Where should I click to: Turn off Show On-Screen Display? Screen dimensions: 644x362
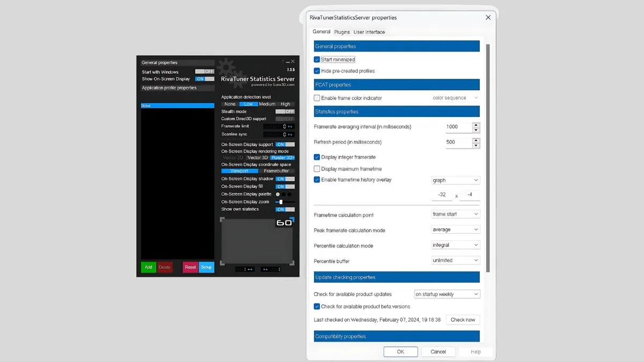point(204,79)
